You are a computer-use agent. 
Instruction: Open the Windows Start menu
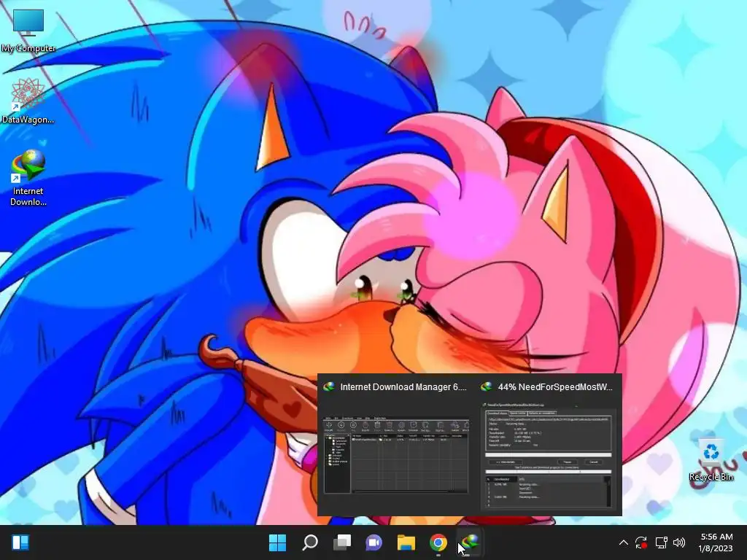click(x=278, y=542)
